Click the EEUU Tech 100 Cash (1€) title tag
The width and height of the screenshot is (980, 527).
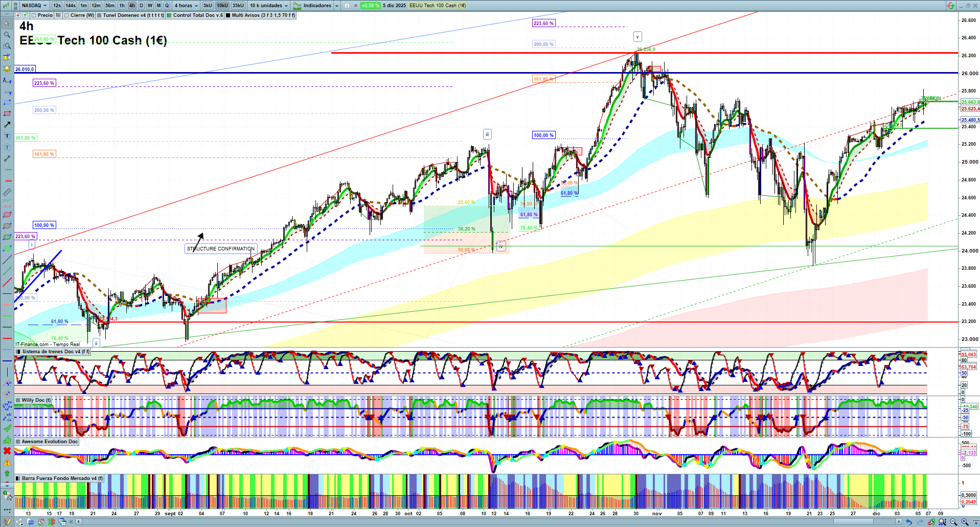pos(438,6)
